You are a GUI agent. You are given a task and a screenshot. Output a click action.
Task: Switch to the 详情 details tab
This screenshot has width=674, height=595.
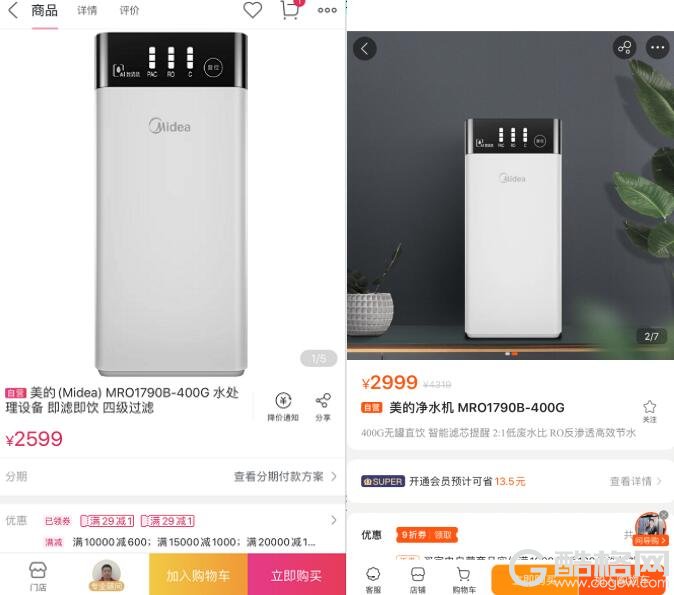(x=87, y=10)
